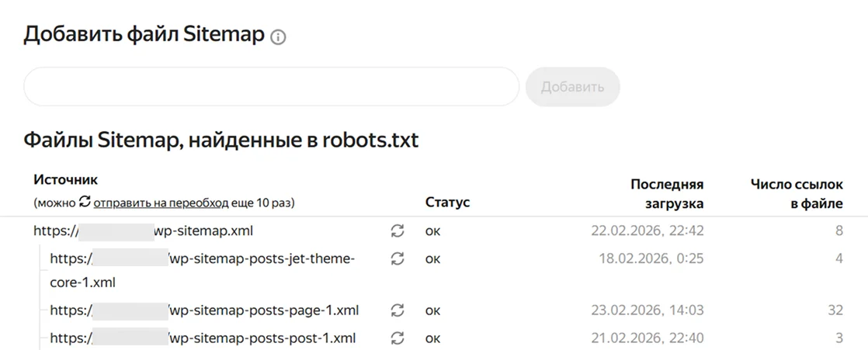Click the link count 32
This screenshot has width=868, height=350.
(x=835, y=310)
